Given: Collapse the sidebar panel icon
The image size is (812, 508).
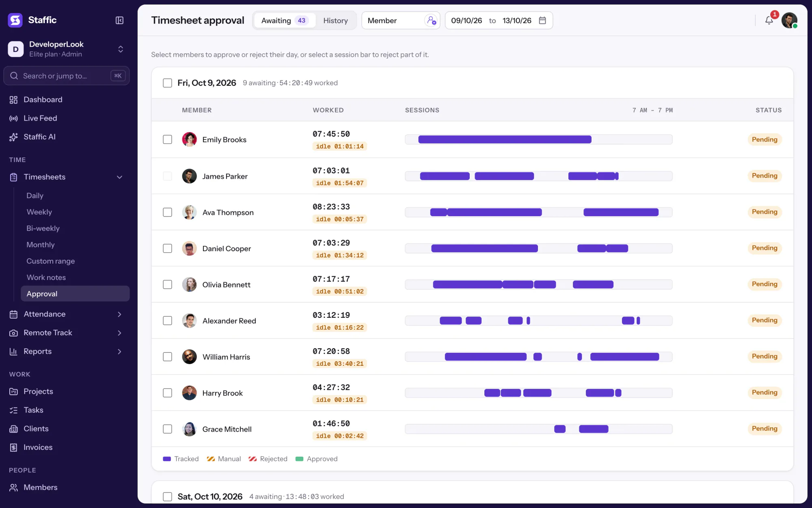Looking at the screenshot, I should click(119, 20).
